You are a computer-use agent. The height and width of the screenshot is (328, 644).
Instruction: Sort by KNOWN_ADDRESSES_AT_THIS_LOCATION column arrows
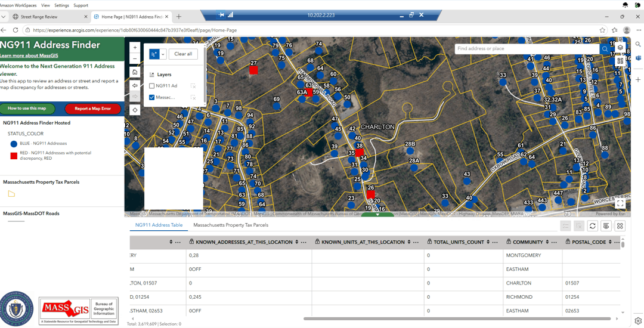coord(296,242)
